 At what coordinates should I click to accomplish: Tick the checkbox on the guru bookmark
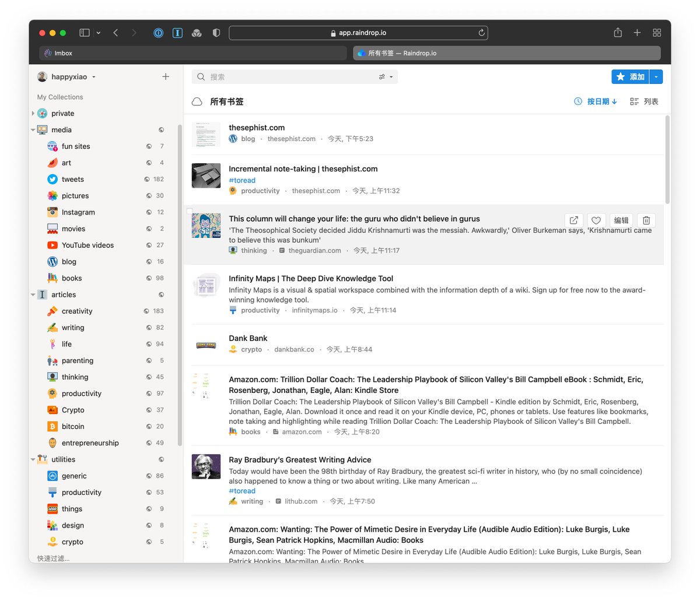tap(190, 212)
